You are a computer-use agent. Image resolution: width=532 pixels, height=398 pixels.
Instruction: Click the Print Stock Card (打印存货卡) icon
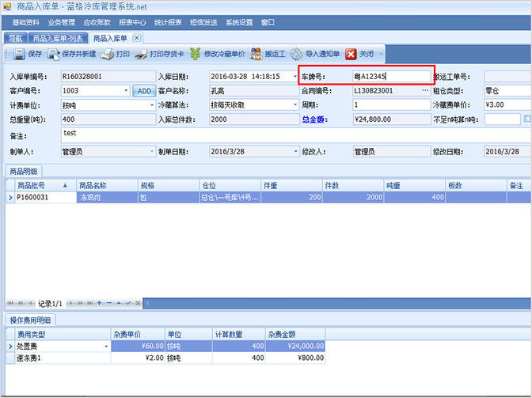141,54
